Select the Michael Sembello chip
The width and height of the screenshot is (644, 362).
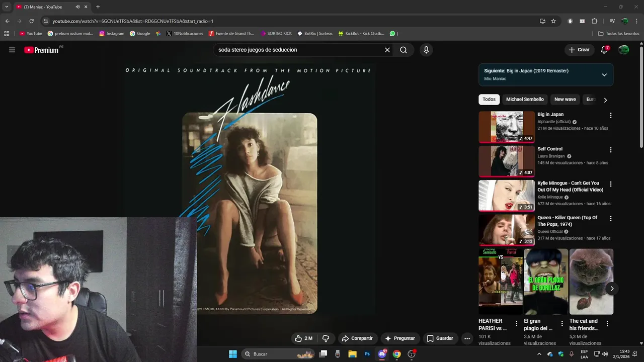(525, 100)
